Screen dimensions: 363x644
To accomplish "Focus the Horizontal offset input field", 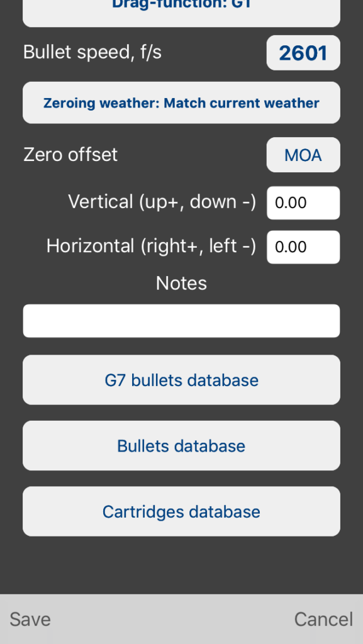I will (x=303, y=247).
